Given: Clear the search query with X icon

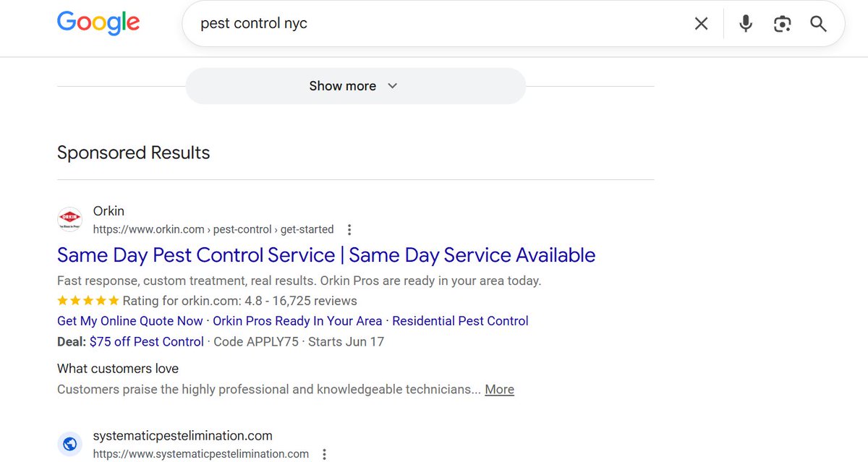Looking at the screenshot, I should (701, 24).
